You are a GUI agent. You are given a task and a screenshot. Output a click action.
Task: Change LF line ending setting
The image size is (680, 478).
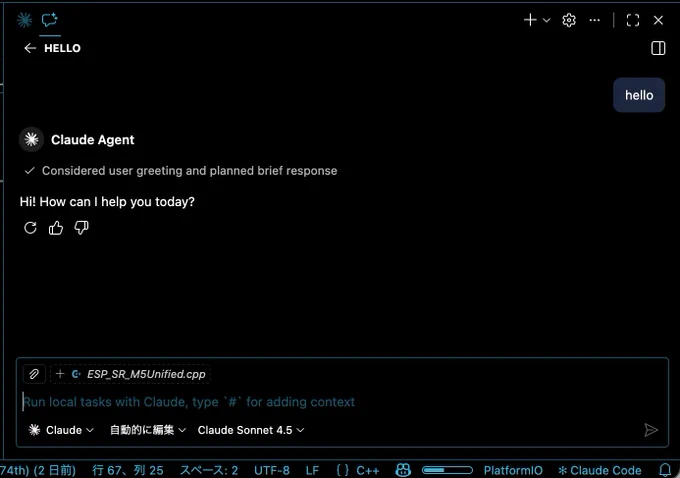tap(312, 470)
